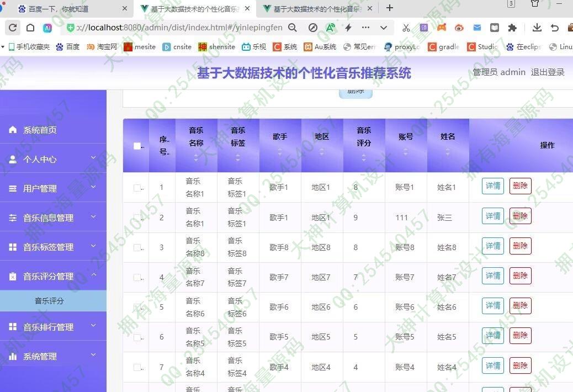This screenshot has height=392, width=573.
Task: Click 删除 button for row 4 姓名7
Action: pyautogui.click(x=521, y=276)
